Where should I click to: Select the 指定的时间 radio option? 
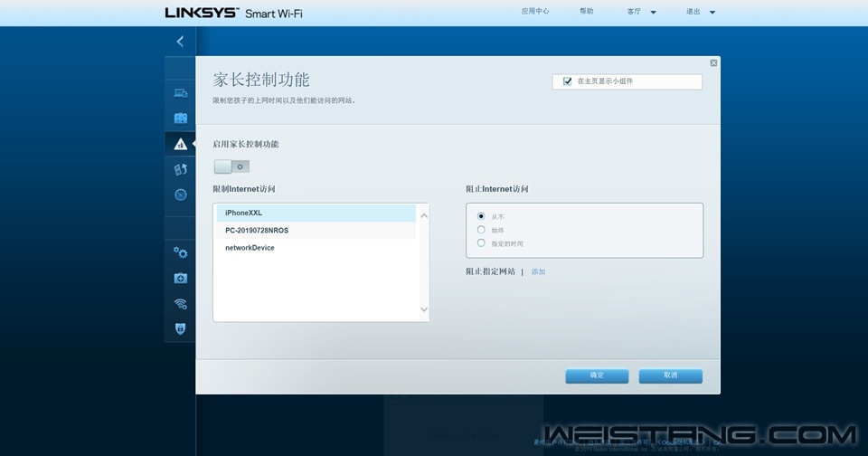[x=481, y=243]
